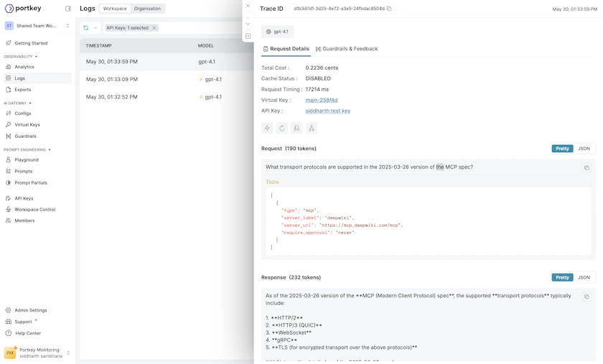Expand the Portkey Monitoring account menu
The width and height of the screenshot is (603, 364).
coord(37,353)
